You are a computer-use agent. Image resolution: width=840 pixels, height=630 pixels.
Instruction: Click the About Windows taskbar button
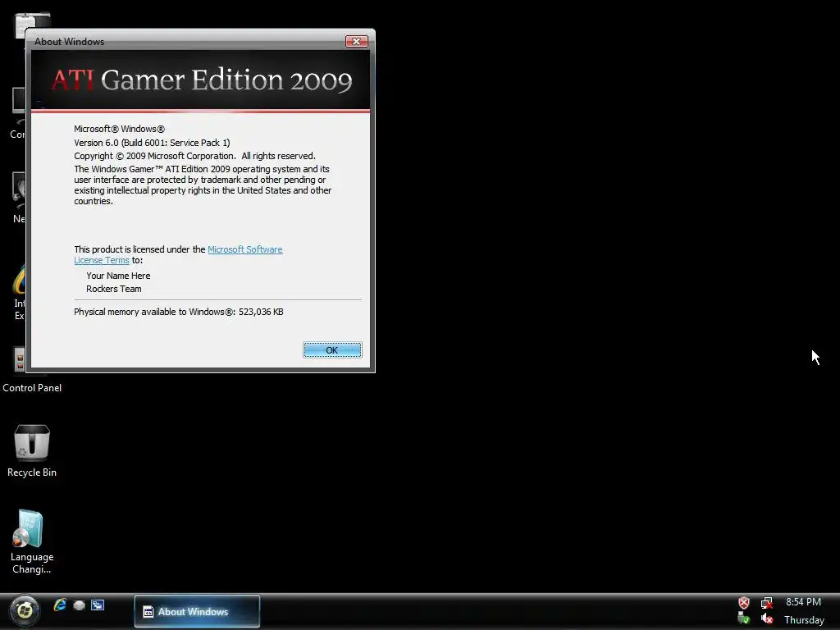(197, 611)
